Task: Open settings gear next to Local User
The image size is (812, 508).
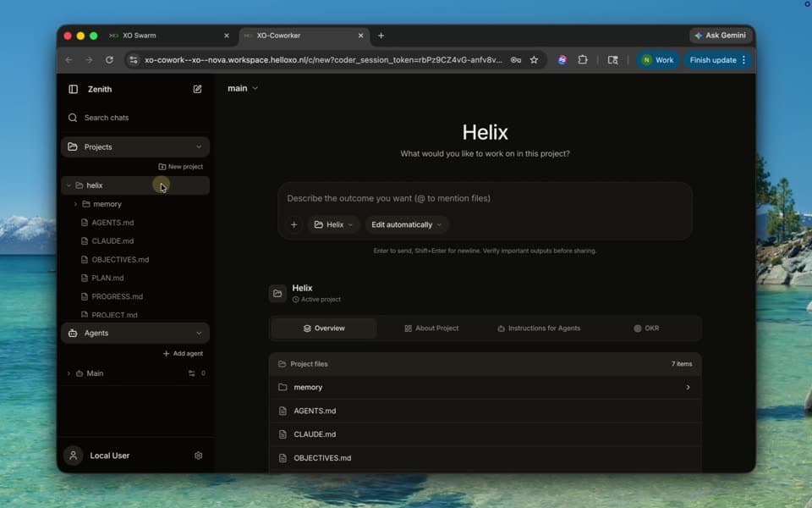Action: pyautogui.click(x=198, y=456)
